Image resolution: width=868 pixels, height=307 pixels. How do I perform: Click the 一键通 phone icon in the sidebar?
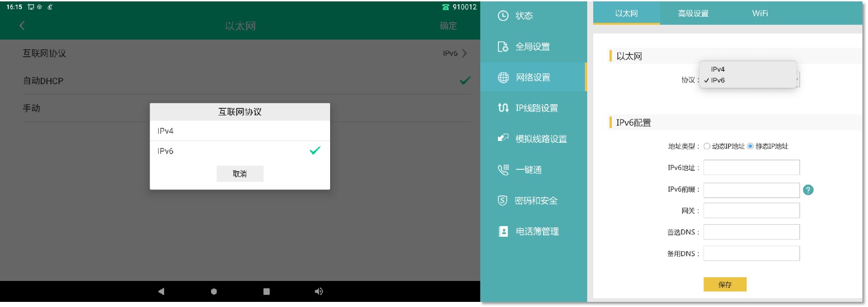(x=503, y=170)
